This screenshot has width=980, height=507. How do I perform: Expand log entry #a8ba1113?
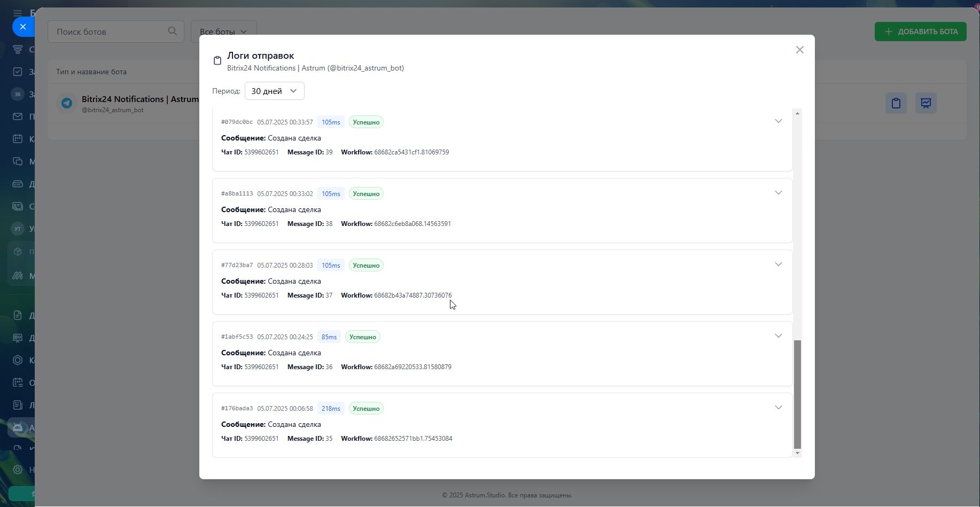(779, 193)
